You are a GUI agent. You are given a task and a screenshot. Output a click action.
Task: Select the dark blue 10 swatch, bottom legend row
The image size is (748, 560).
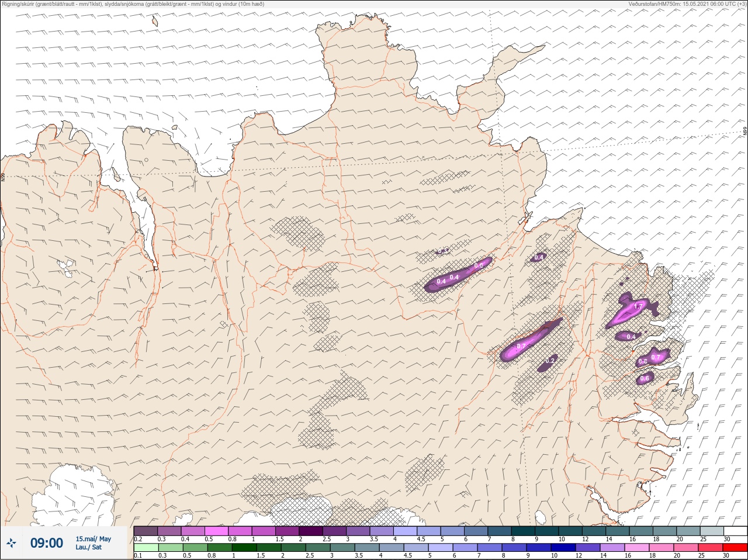click(562, 548)
